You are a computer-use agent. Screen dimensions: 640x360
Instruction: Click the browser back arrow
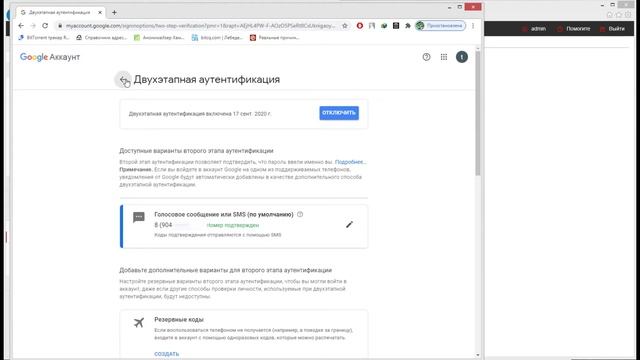tap(21, 26)
